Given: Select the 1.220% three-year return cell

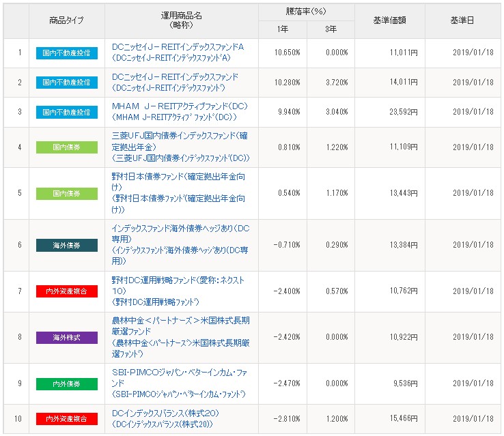Looking at the screenshot, I should click(x=331, y=147).
